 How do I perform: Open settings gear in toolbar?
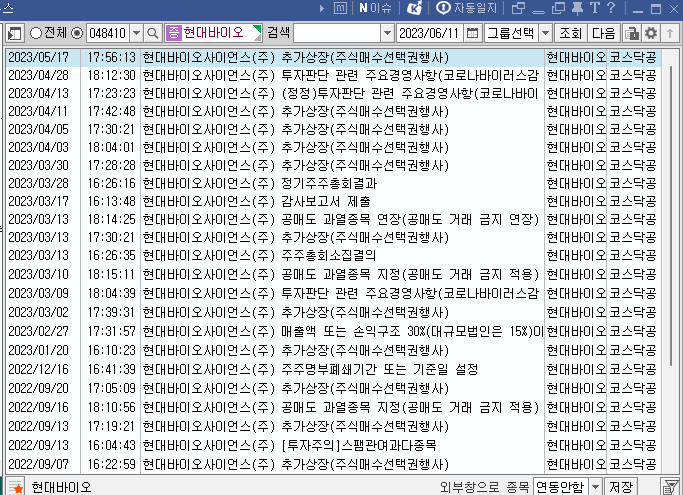click(x=651, y=33)
